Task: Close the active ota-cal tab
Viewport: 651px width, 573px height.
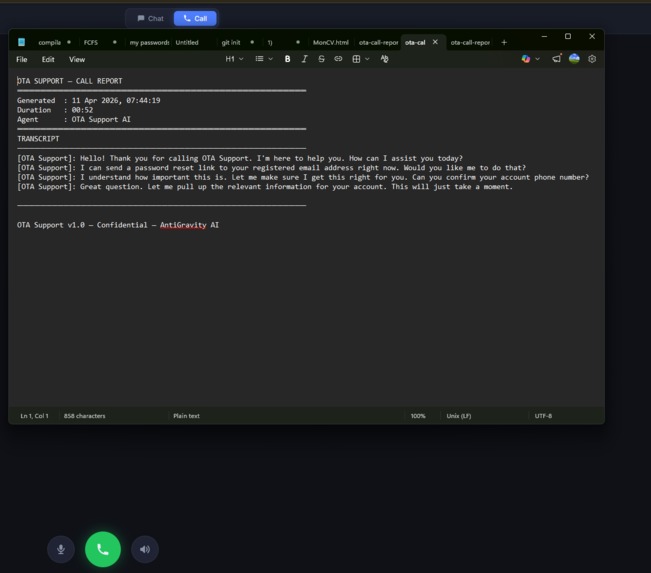Action: (435, 42)
